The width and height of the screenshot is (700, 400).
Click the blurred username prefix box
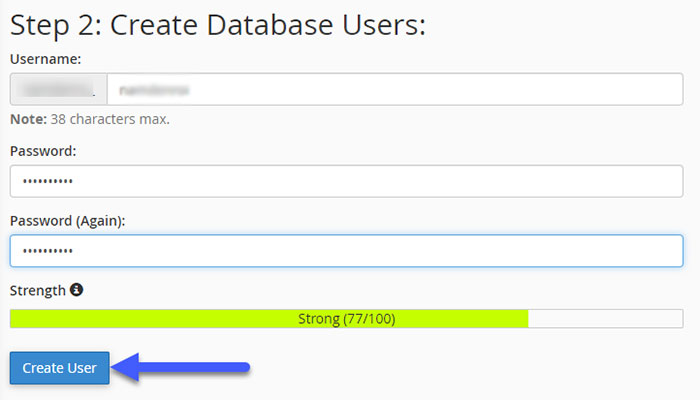coord(58,90)
